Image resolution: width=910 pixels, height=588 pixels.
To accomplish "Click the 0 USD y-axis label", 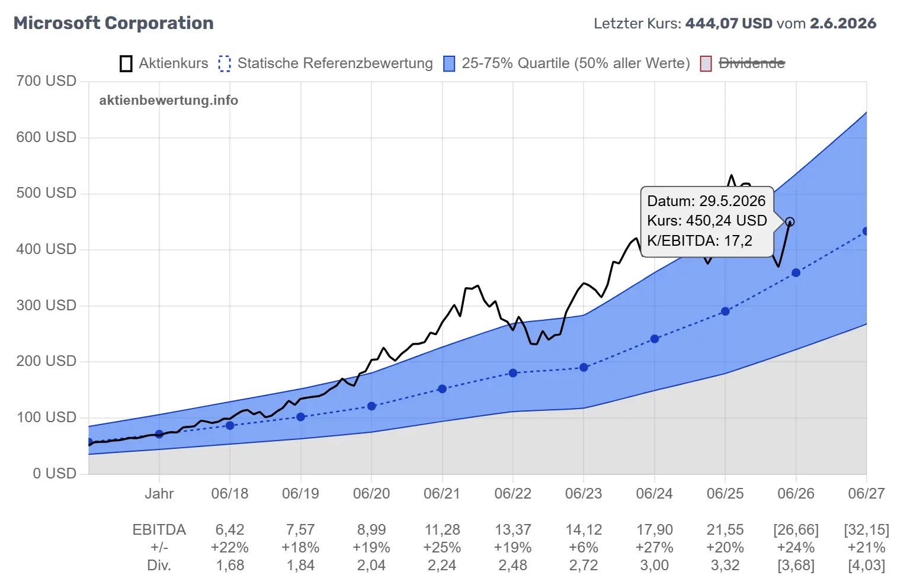I will click(x=55, y=474).
